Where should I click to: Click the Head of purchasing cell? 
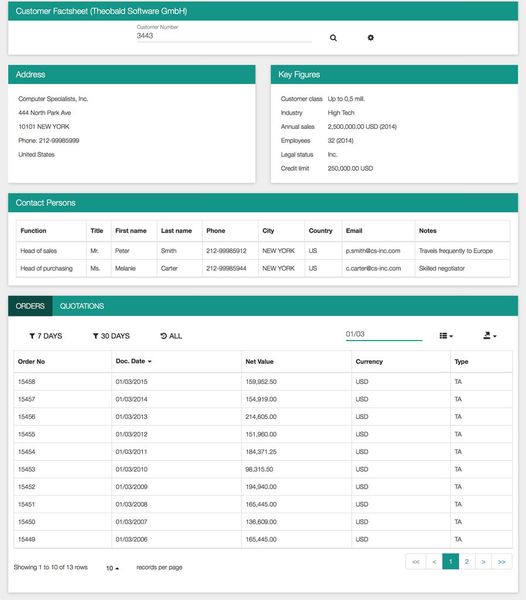click(46, 268)
